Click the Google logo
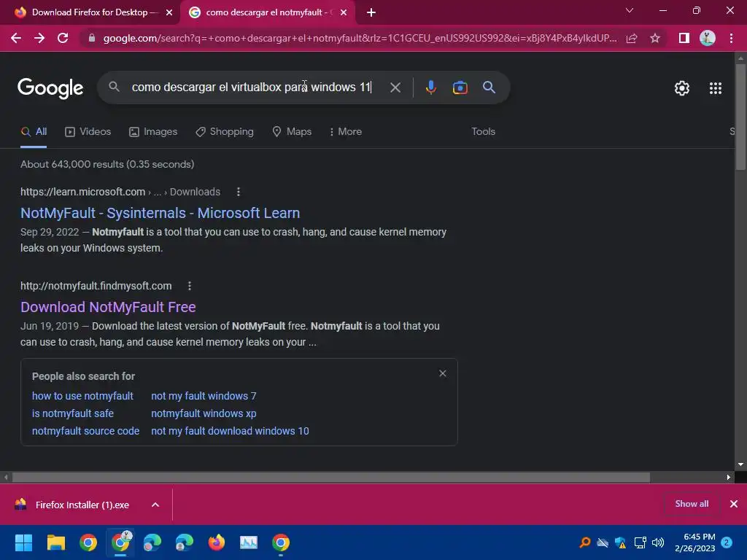Screen dimensions: 747x560 50,88
